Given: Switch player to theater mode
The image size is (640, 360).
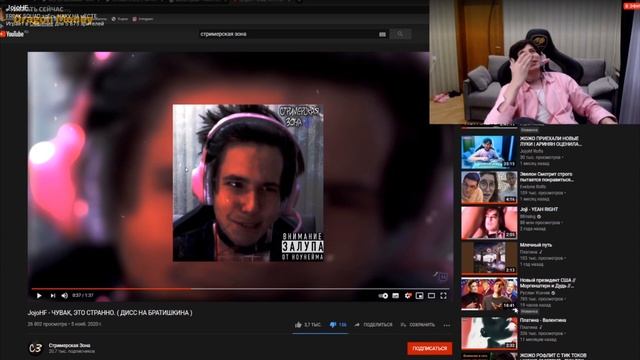Looking at the screenshot, I should (x=431, y=296).
